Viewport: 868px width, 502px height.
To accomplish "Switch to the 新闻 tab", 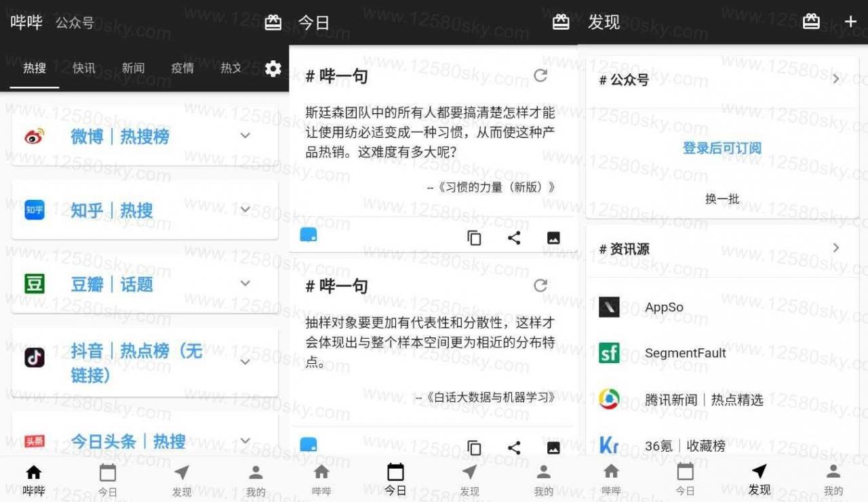I will pyautogui.click(x=133, y=68).
